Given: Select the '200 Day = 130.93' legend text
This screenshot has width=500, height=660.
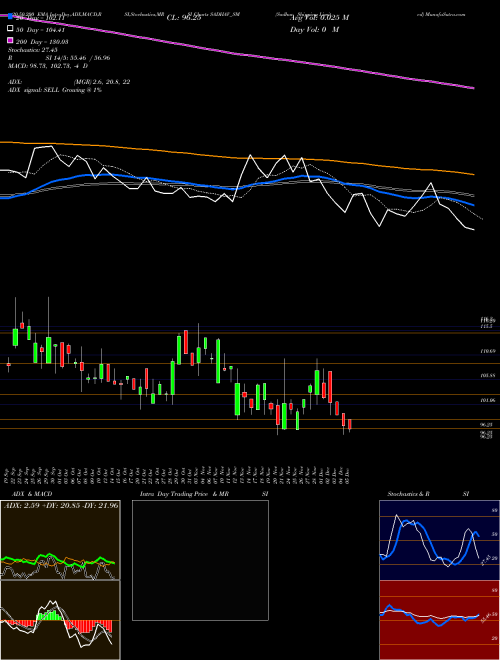Looking at the screenshot, I should [42, 41].
